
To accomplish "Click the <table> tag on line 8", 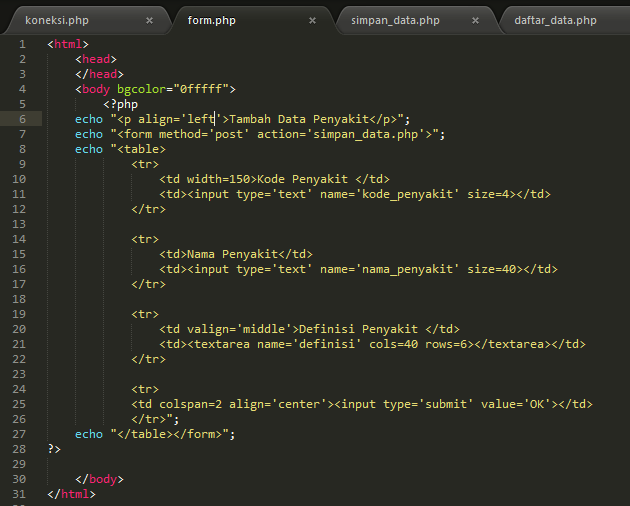I will (x=141, y=150).
